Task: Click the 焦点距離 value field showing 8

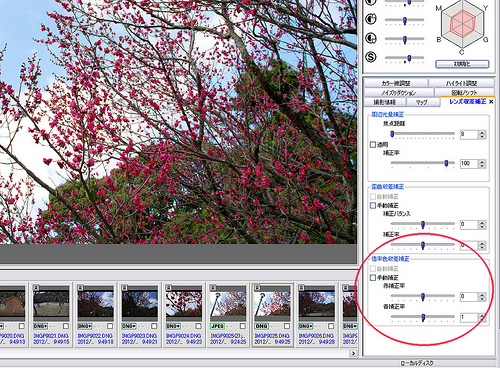Action: click(x=469, y=134)
